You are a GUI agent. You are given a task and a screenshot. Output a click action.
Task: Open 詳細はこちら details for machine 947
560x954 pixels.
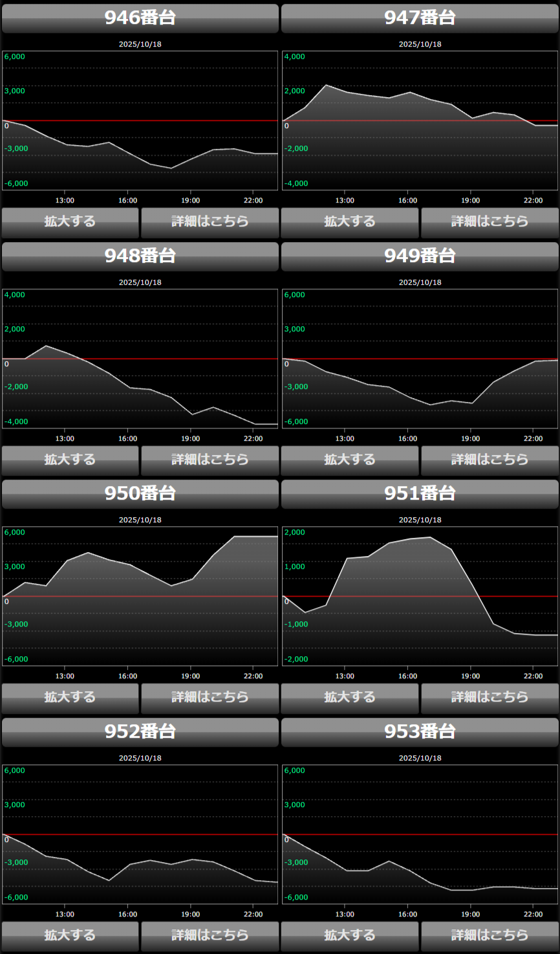tap(490, 222)
